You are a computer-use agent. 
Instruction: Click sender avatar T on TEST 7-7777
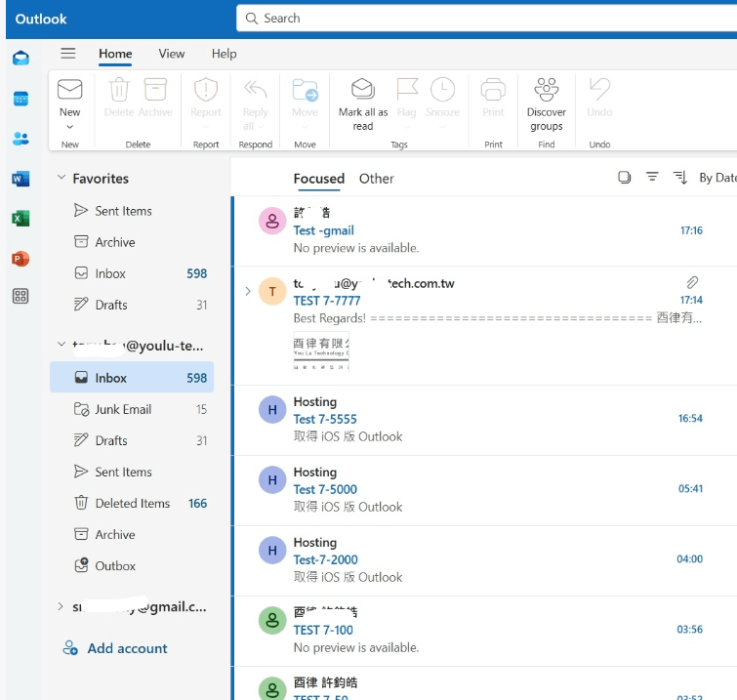[x=272, y=292]
